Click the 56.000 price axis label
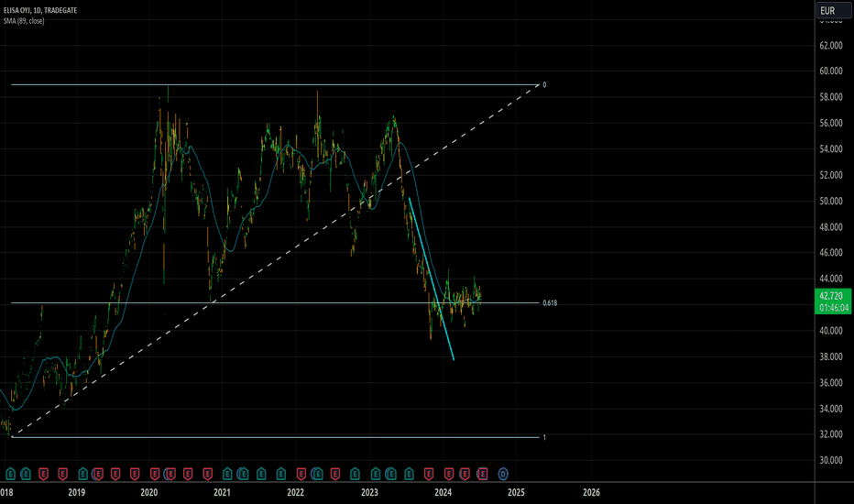This screenshot has height=504, width=854. 831,123
